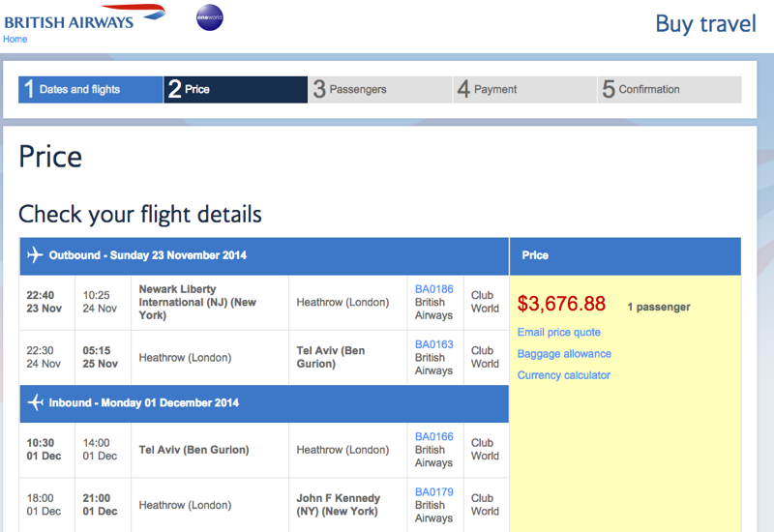Image resolution: width=774 pixels, height=532 pixels.
Task: Open flight BA0179 details
Action: (433, 492)
